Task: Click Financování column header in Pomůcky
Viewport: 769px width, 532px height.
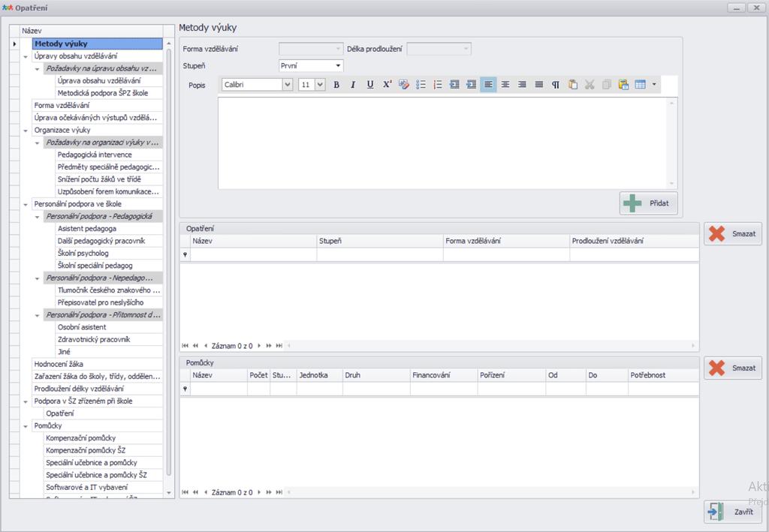Action: click(444, 375)
